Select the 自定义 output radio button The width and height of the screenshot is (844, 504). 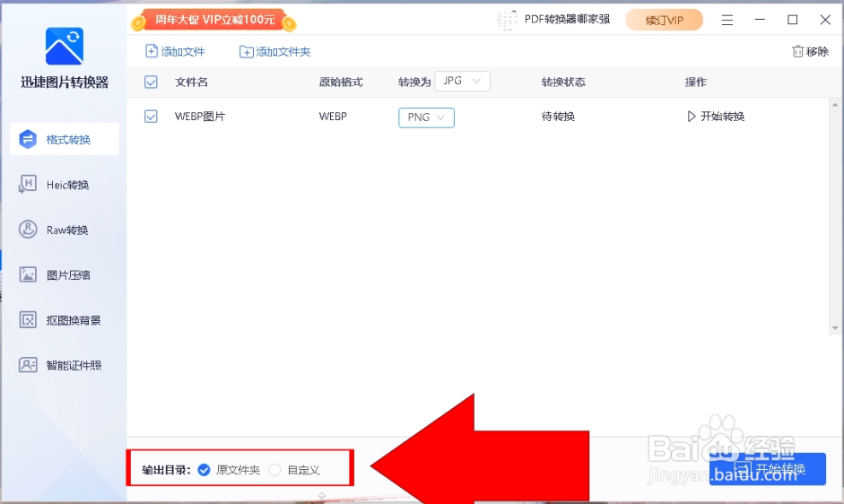pyautogui.click(x=274, y=470)
